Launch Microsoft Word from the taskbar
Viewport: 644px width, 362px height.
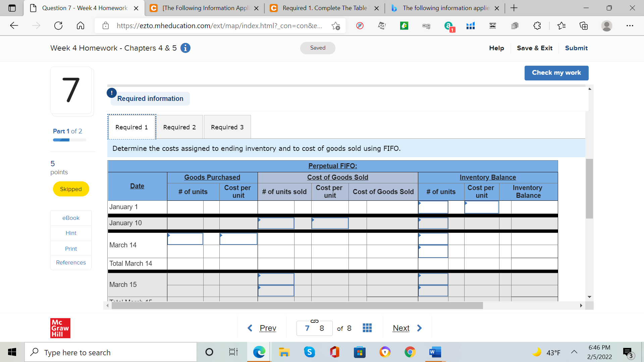click(x=435, y=352)
